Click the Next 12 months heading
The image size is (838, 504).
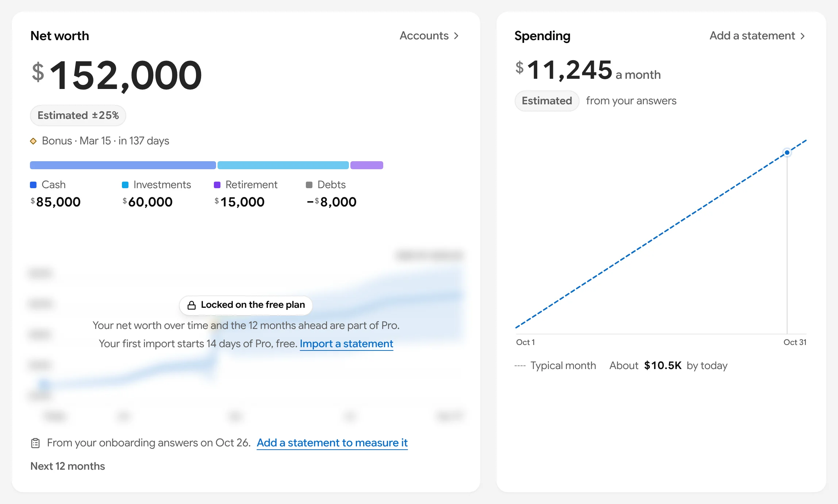[68, 466]
